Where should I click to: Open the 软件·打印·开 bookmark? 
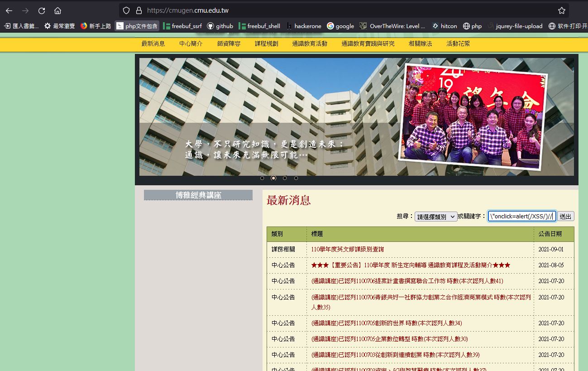pos(568,26)
